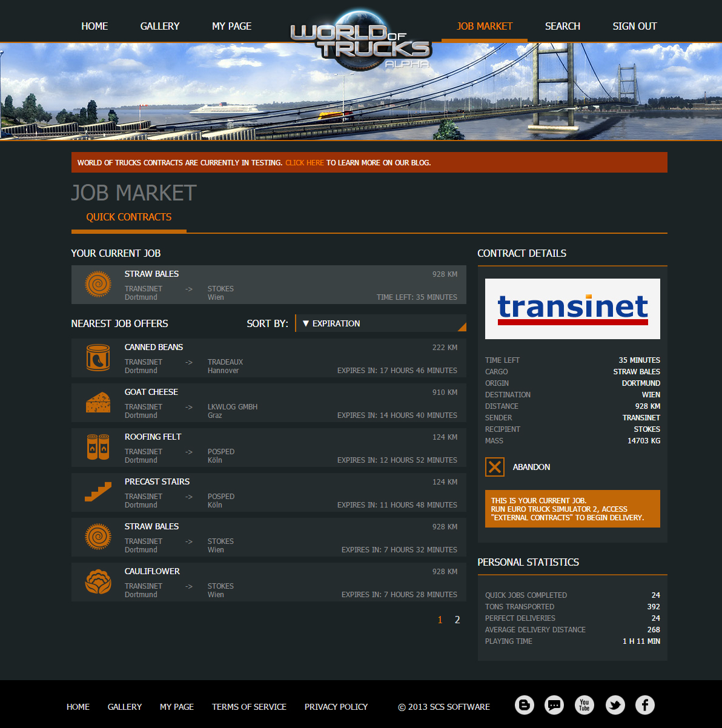Screen dimensions: 722x728
Task: Click the roofing felt cargo icon
Action: pos(98,447)
